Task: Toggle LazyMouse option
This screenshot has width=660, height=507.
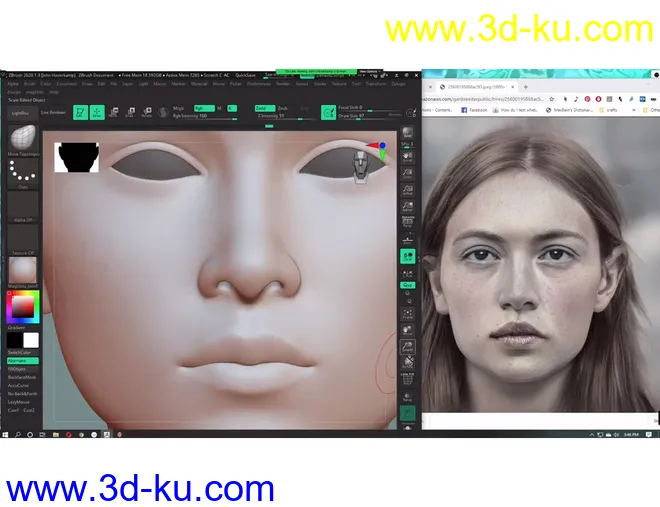Action: tap(19, 402)
